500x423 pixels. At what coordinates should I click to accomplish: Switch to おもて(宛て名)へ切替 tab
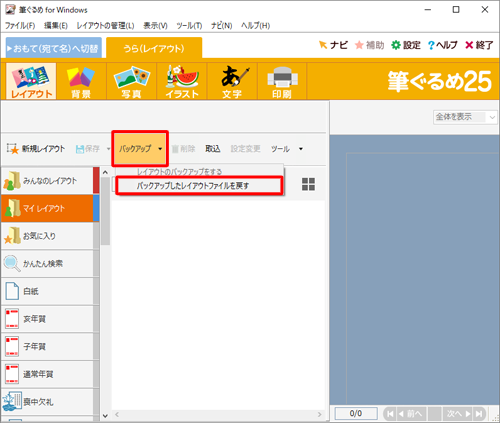(x=53, y=49)
